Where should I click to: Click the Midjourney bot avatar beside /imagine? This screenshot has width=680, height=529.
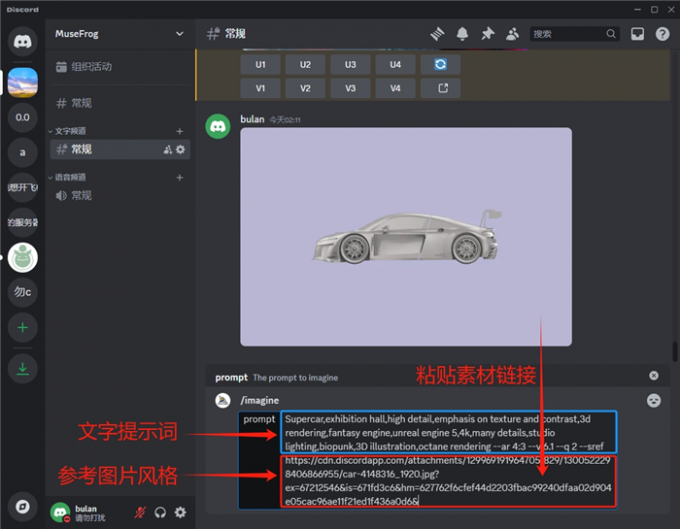pos(223,400)
